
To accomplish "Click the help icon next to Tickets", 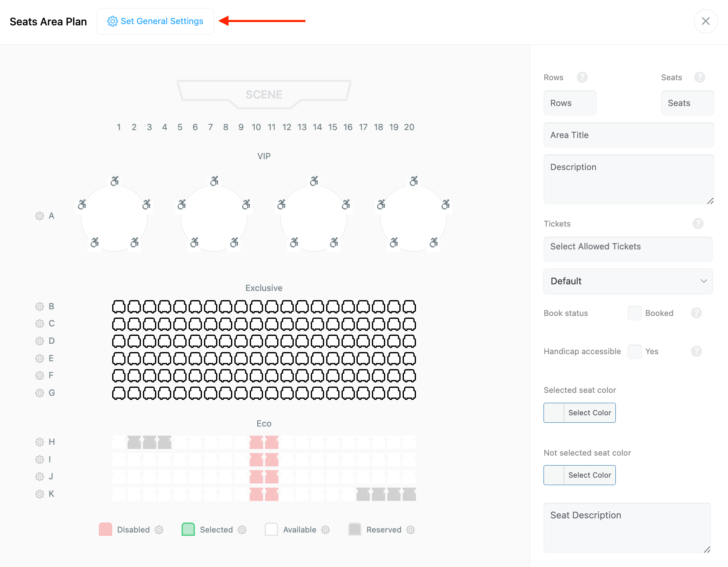I will click(698, 224).
